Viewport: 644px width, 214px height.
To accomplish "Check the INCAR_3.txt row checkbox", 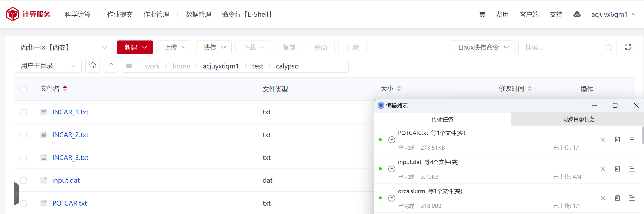I will (23, 158).
